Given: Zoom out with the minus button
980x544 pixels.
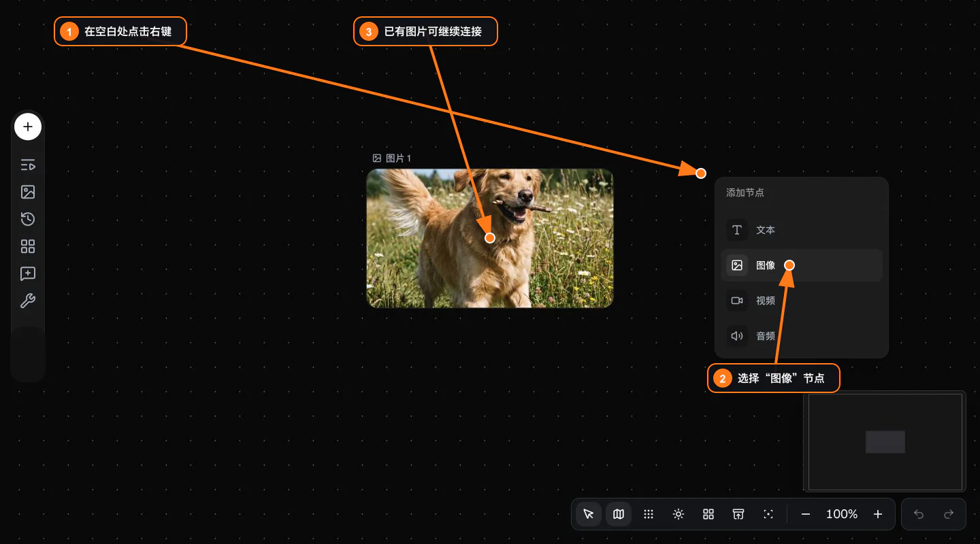Looking at the screenshot, I should tap(806, 514).
